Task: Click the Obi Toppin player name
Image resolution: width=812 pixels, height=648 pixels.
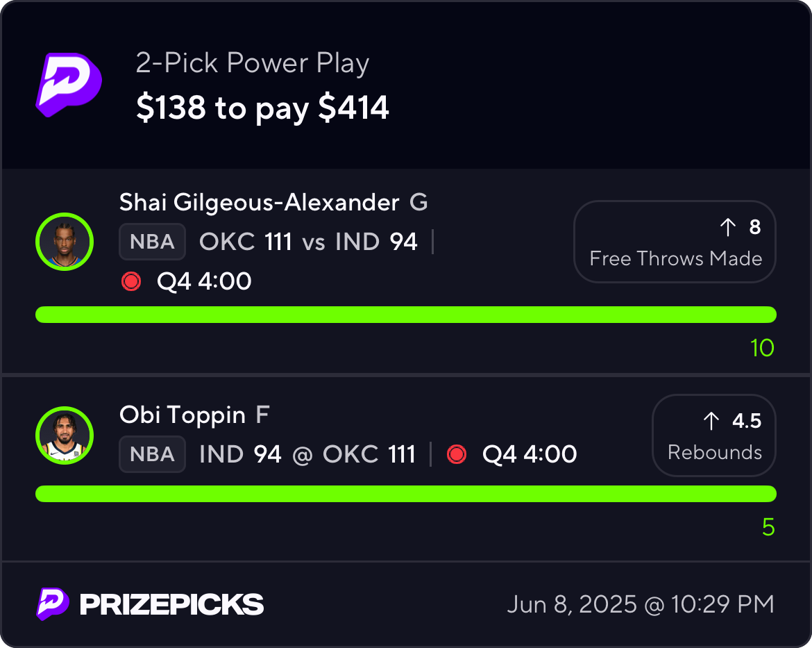Action: tap(183, 415)
